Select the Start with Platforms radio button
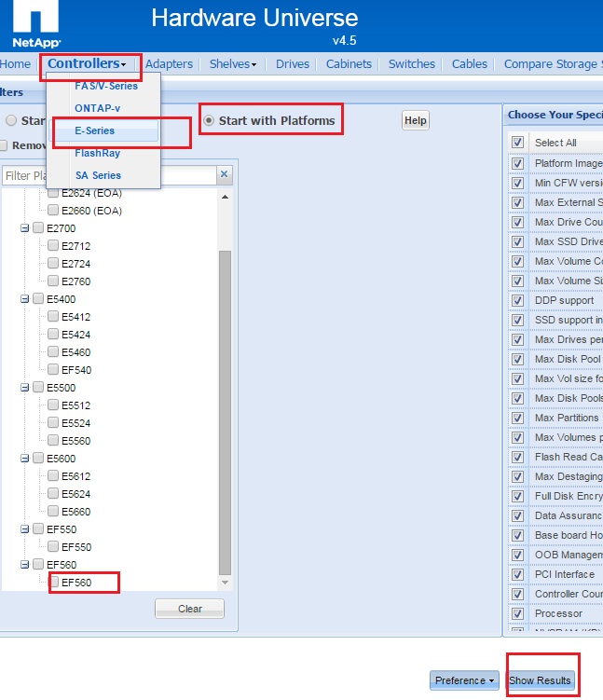This screenshot has width=603, height=700. click(209, 120)
